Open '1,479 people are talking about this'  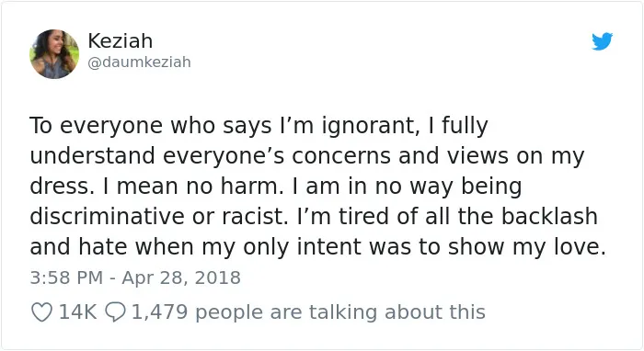308,312
